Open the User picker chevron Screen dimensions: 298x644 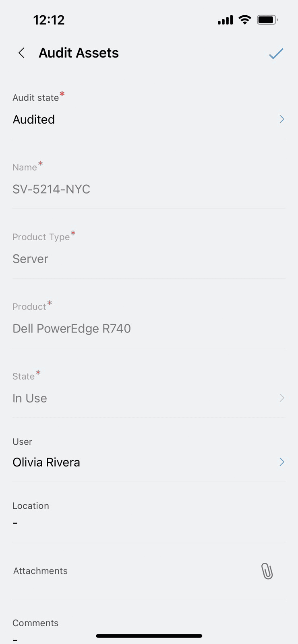281,462
